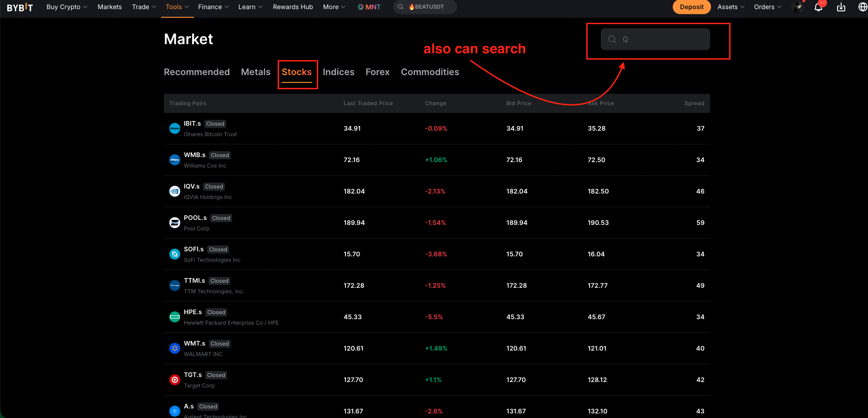Click the Last Traded Price column header
The height and width of the screenshot is (418, 868).
click(368, 103)
